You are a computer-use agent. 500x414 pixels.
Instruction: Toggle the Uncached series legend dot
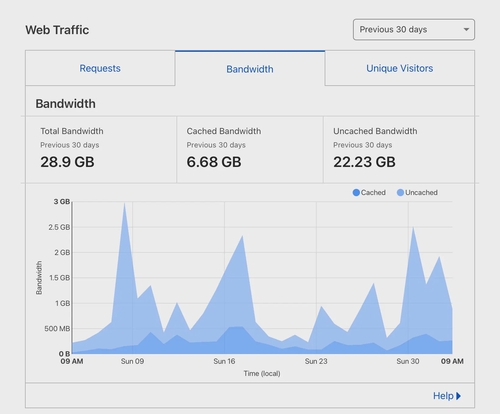click(400, 193)
